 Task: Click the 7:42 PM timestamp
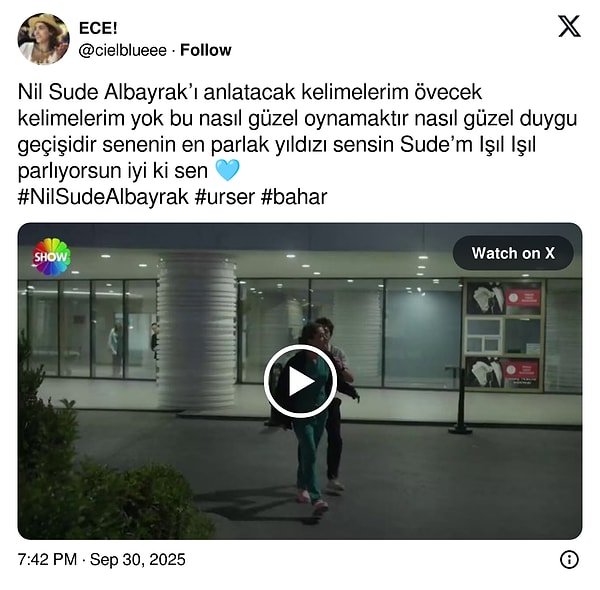47,559
